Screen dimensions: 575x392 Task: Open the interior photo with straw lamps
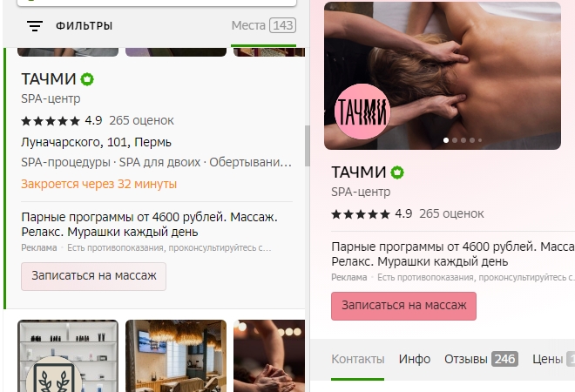point(176,355)
